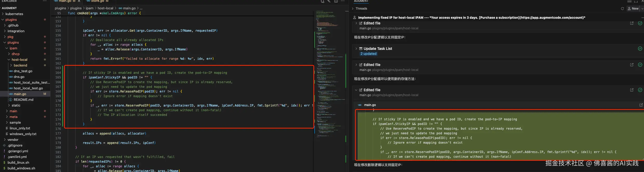Collapse the top-level plugins folder
The height and width of the screenshot is (172, 644).
click(25, 19)
